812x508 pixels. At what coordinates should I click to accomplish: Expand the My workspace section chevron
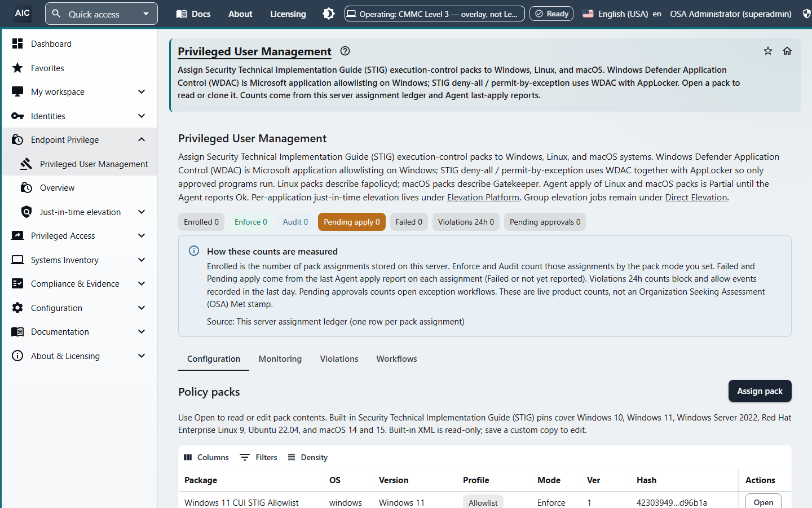tap(142, 91)
